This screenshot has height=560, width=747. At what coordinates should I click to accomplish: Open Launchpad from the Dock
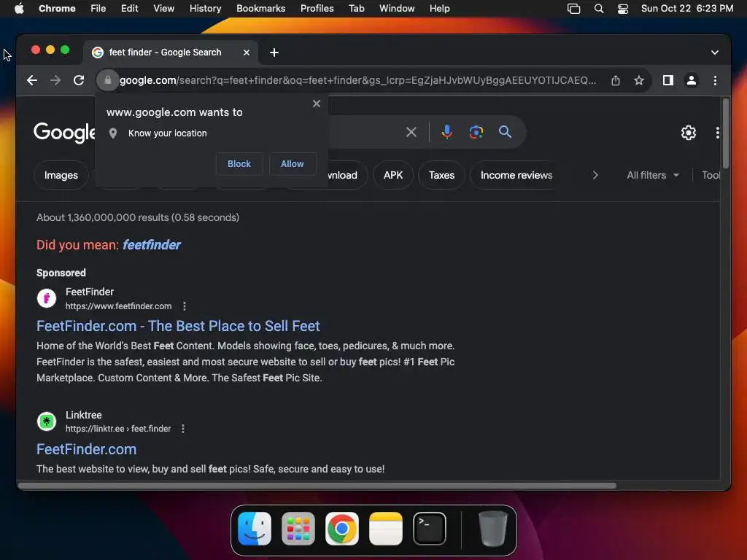(298, 529)
